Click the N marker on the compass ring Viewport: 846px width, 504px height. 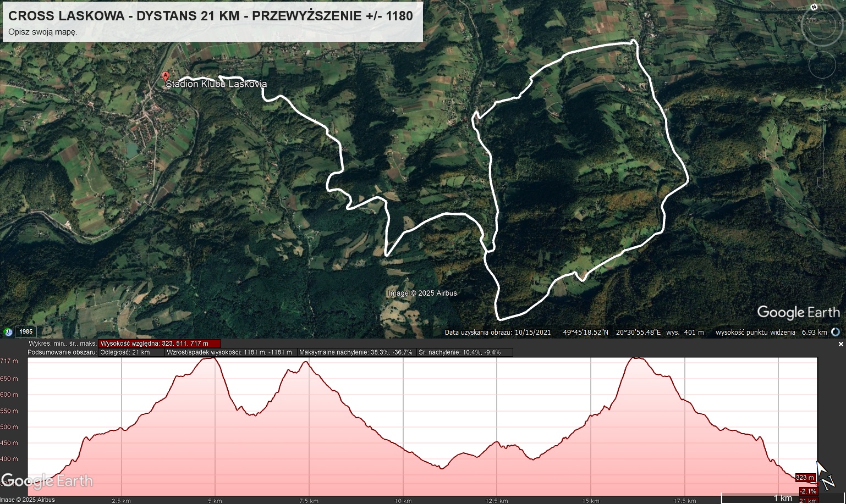[815, 7]
